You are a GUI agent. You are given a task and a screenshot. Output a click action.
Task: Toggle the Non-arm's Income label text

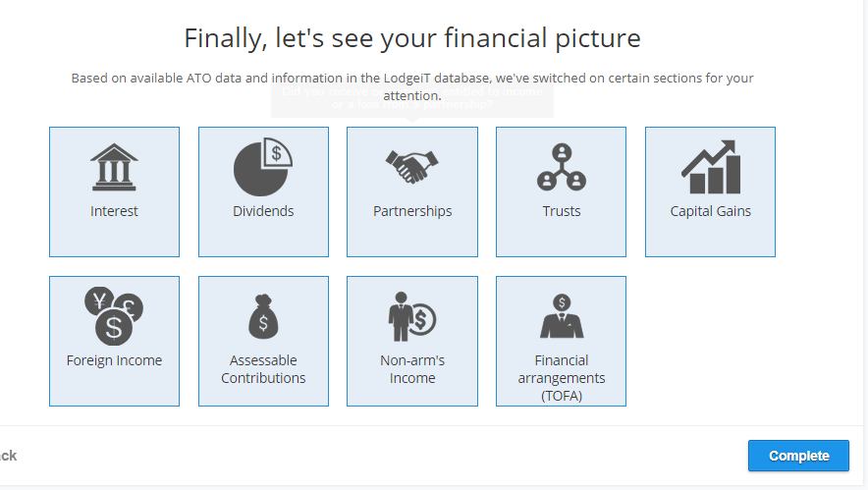[411, 369]
